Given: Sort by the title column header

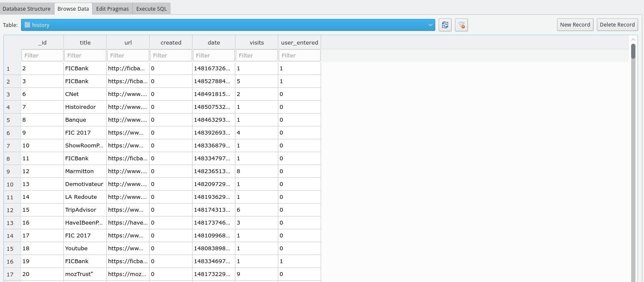Looking at the screenshot, I should (85, 42).
